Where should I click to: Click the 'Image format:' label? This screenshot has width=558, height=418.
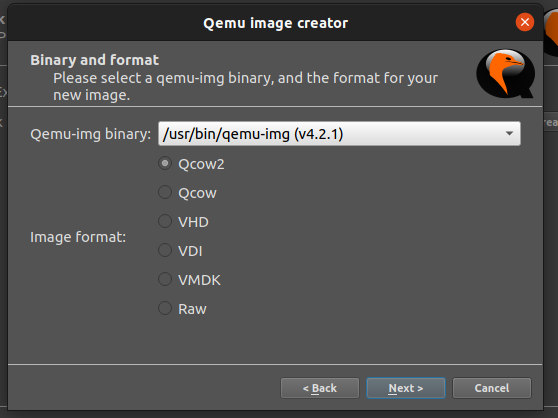[78, 237]
